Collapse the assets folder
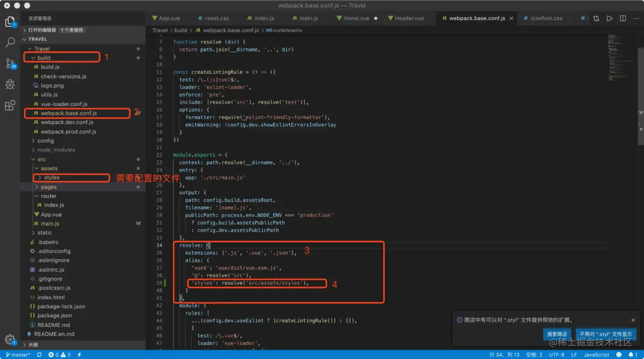Screen dimensions: 644x359 49,168
